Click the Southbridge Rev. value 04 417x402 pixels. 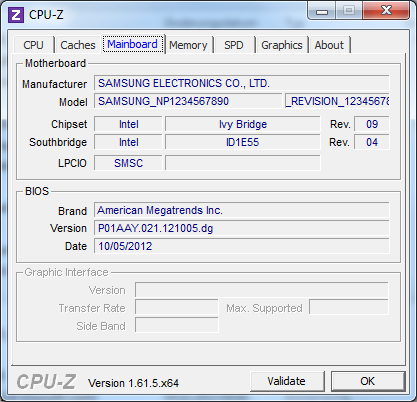tap(372, 142)
